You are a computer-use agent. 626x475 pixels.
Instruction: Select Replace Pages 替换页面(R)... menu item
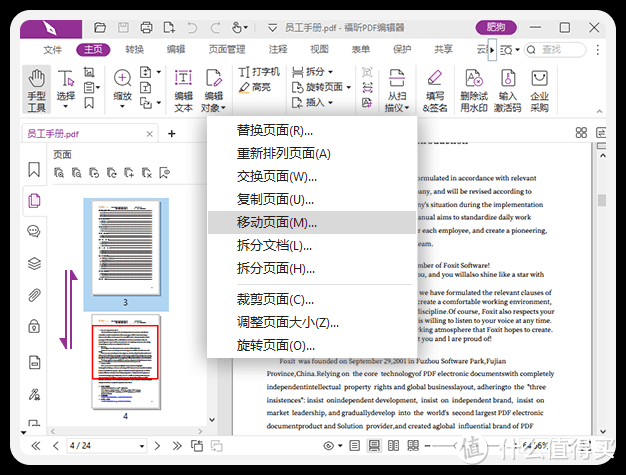(x=312, y=130)
